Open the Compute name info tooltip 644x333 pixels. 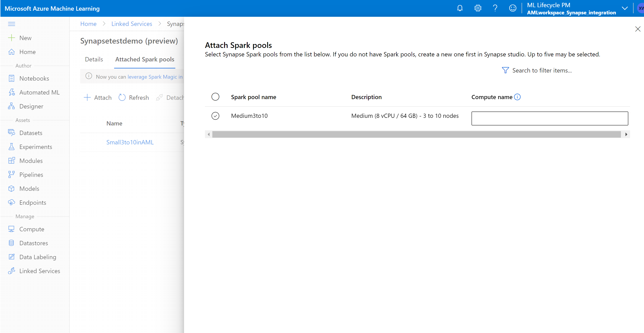(518, 97)
